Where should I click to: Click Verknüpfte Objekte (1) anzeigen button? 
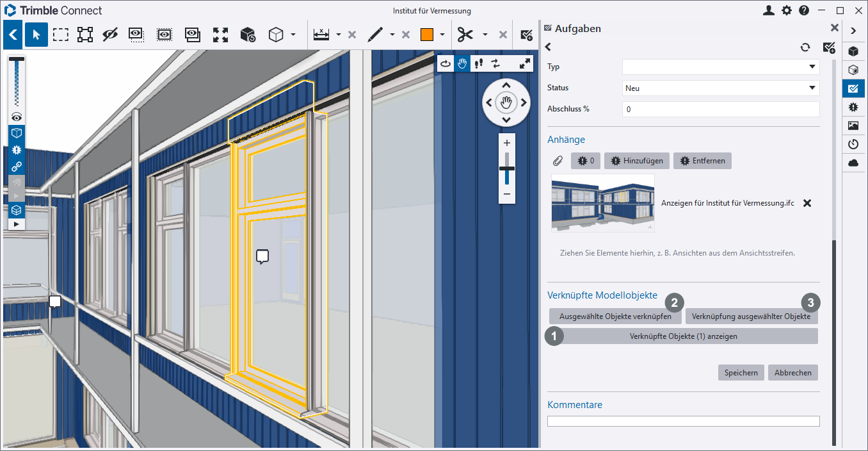(x=684, y=336)
